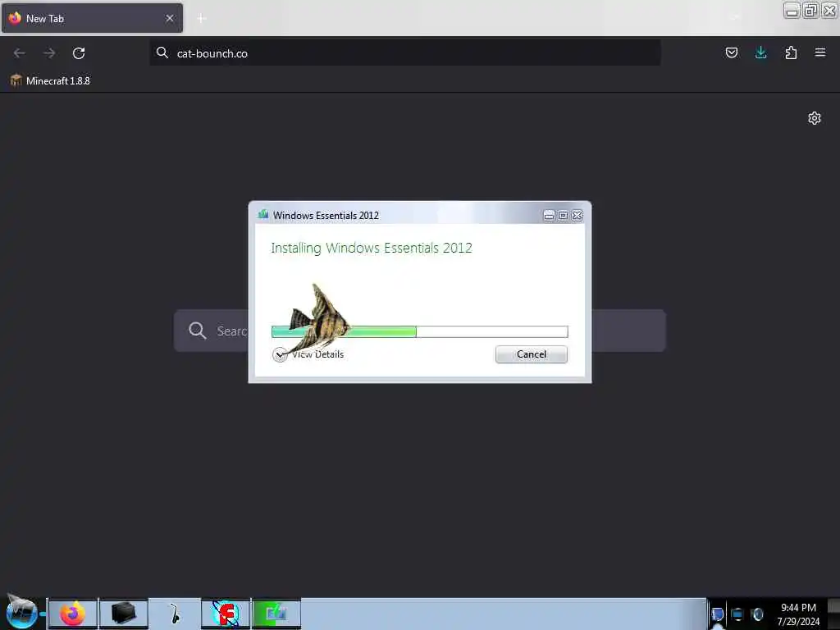Open Firefox from the taskbar

(x=72, y=614)
